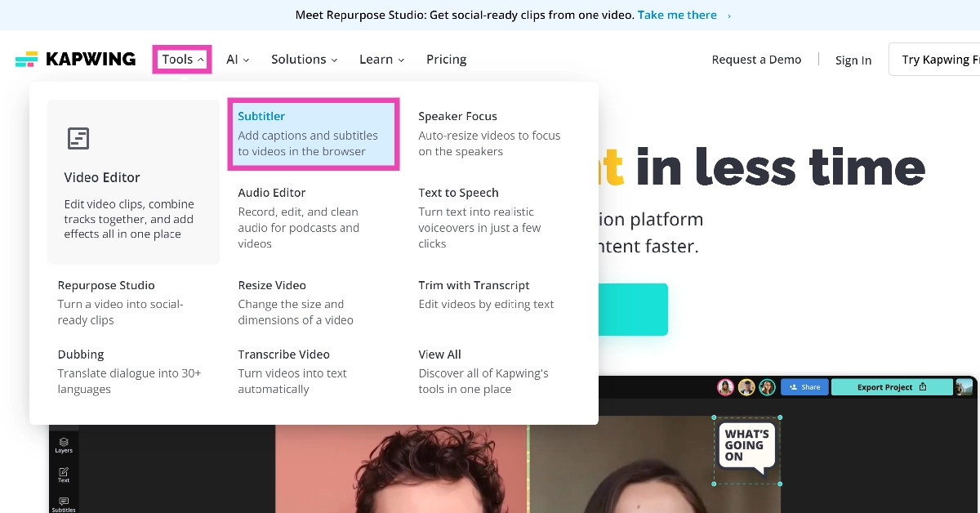Click the pink collaborator avatar
This screenshot has width=980, height=513.
tap(725, 387)
